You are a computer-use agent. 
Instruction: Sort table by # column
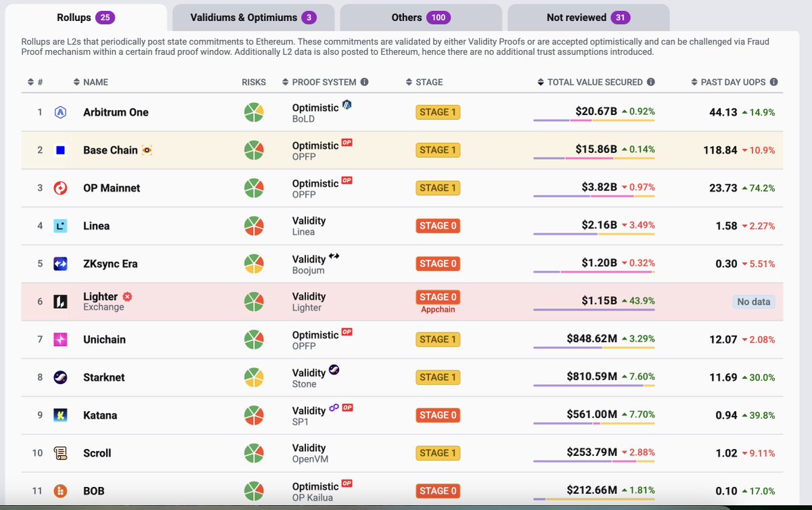tap(35, 82)
